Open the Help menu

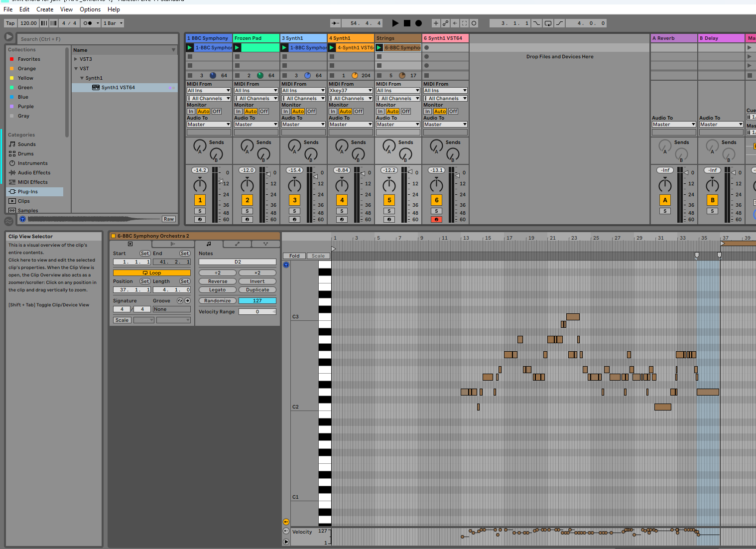(x=114, y=9)
